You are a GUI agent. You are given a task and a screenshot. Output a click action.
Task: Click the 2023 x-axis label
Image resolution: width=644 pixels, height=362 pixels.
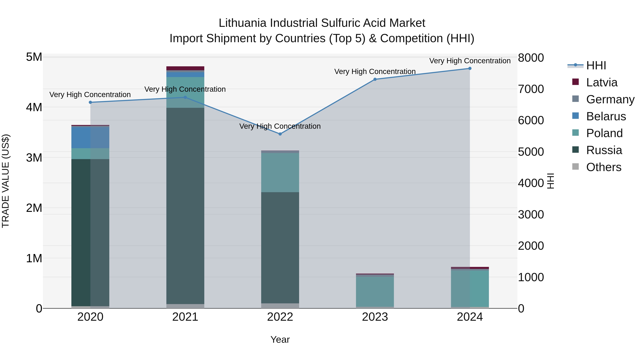375,317
